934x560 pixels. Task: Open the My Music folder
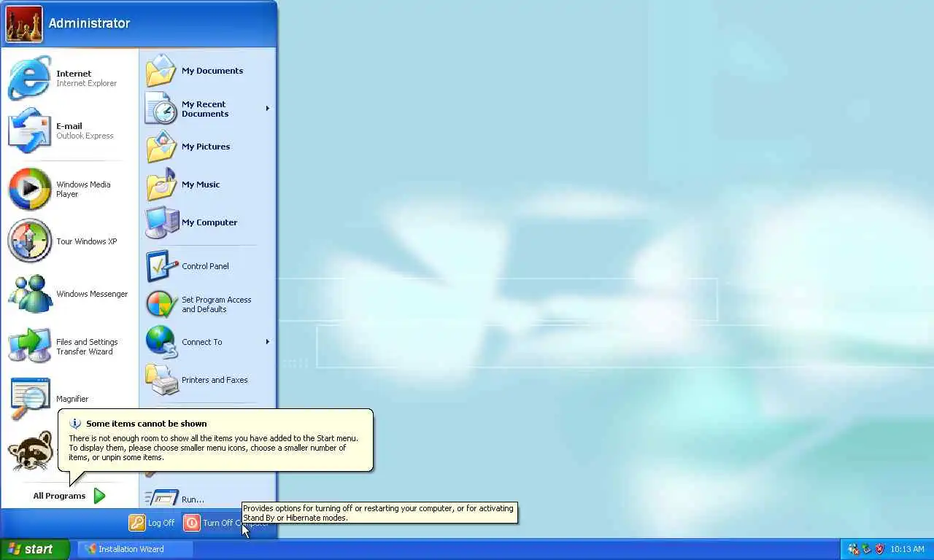click(207, 184)
